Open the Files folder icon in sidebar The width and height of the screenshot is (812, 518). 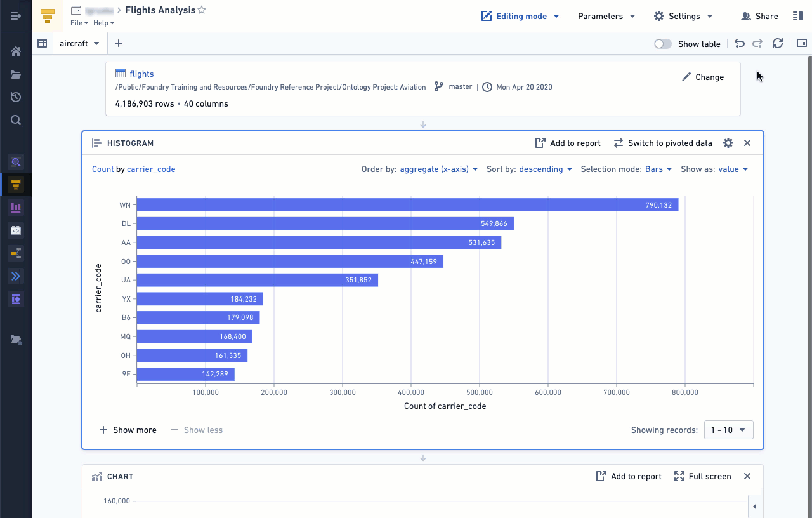click(16, 75)
